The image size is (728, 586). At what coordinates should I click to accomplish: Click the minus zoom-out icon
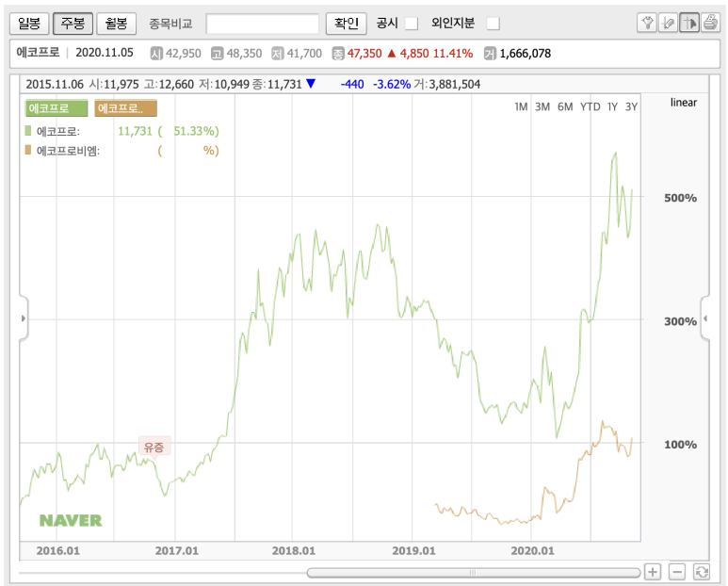[677, 572]
